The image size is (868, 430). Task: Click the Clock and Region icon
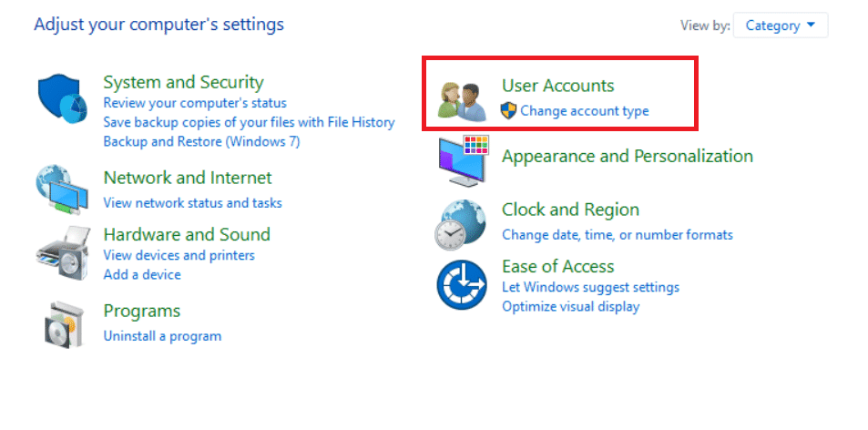[x=462, y=225]
